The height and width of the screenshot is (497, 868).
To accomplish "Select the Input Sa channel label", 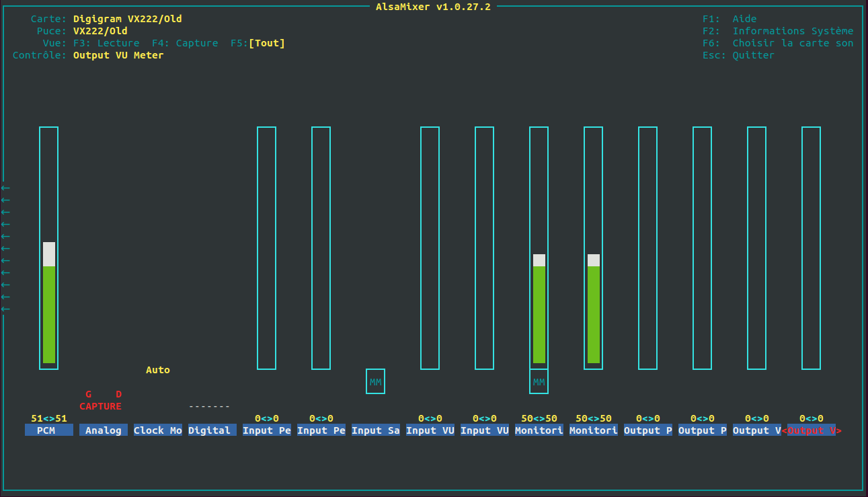I will coord(376,430).
